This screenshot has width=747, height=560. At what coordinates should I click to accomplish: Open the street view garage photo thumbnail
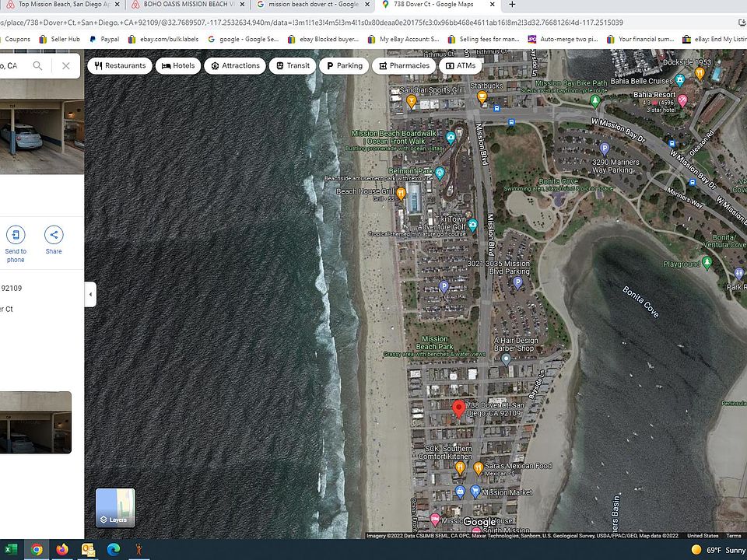click(42, 126)
